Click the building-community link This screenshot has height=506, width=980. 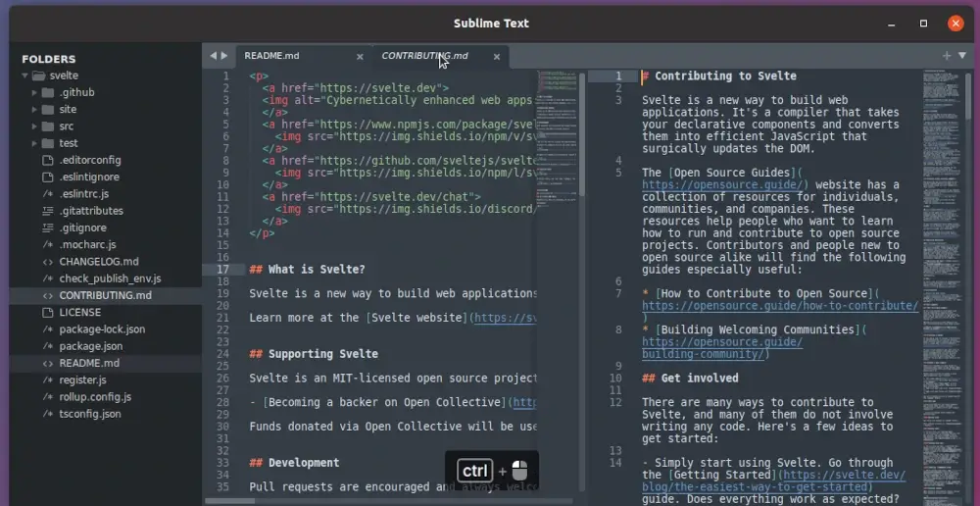722,348
